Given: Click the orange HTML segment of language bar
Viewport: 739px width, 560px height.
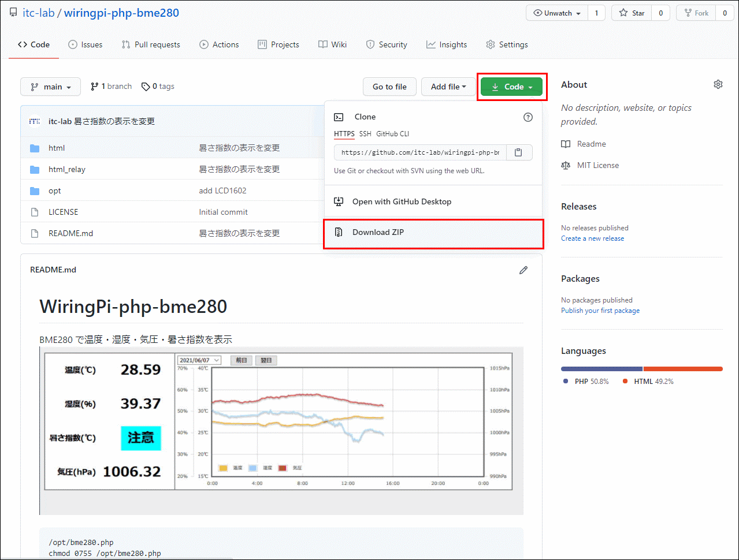Looking at the screenshot, I should pos(683,369).
